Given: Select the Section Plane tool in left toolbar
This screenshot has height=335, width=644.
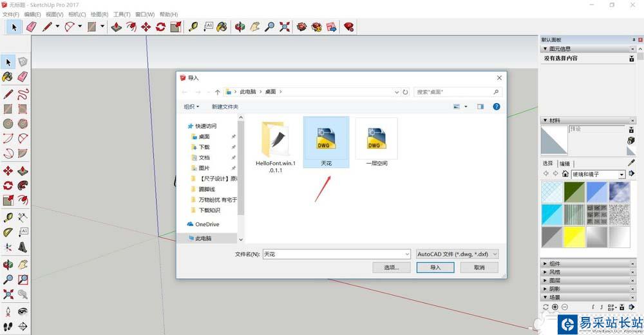Looking at the screenshot, I should click(x=23, y=327).
